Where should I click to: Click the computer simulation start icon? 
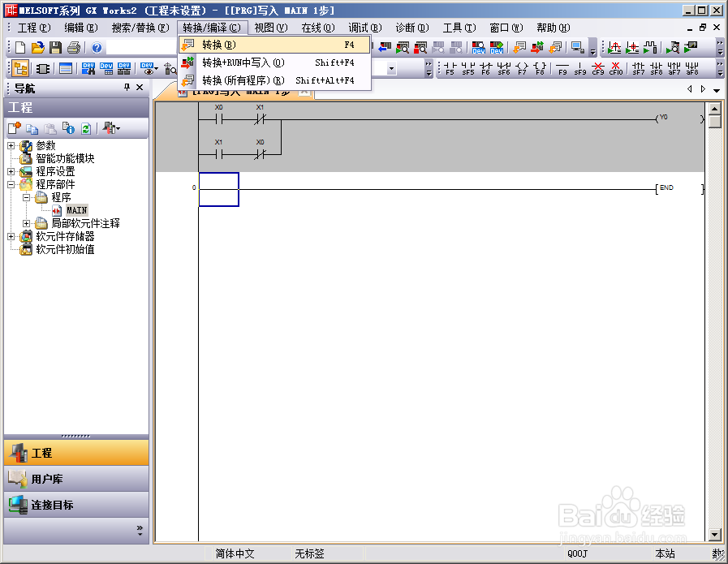(578, 47)
